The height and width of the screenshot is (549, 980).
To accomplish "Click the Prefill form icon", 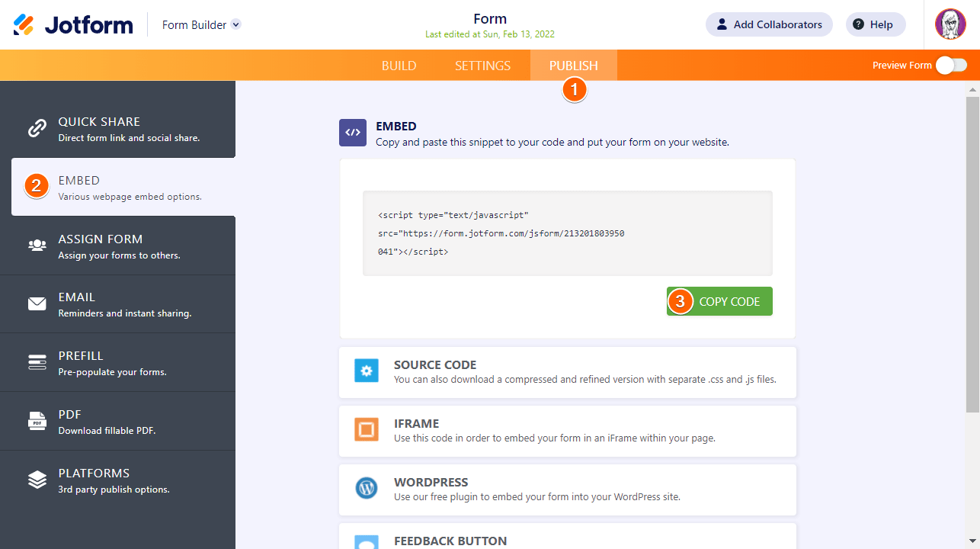I will (37, 363).
